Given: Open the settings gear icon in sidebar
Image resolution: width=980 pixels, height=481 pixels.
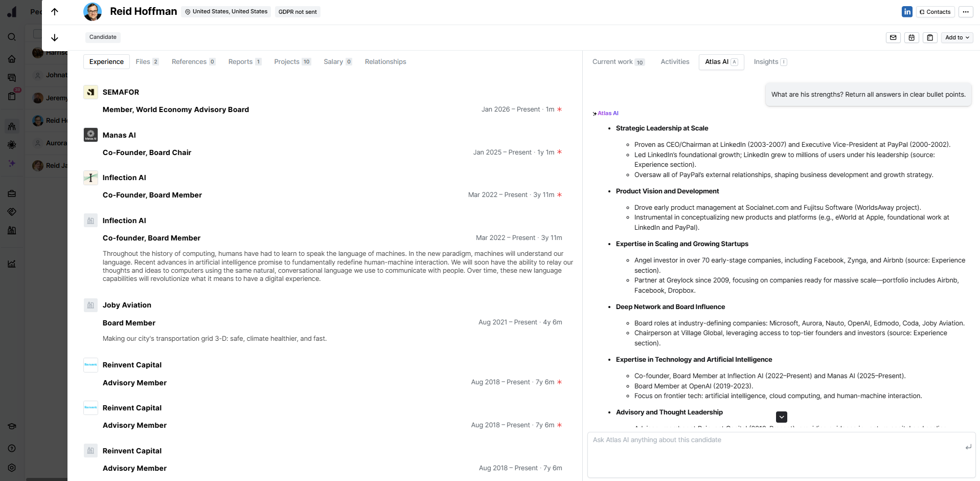Looking at the screenshot, I should 12,468.
